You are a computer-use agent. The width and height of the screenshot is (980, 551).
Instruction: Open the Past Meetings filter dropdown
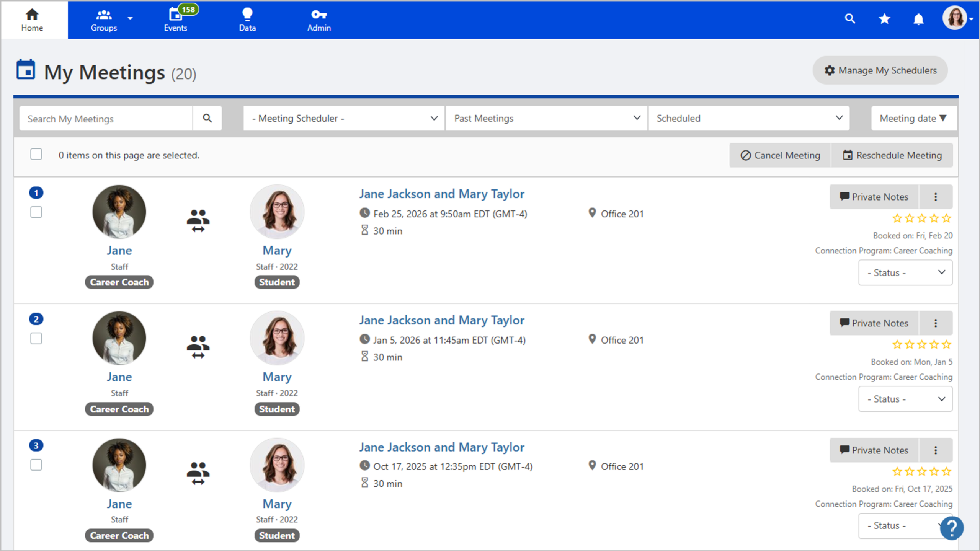[x=546, y=118]
